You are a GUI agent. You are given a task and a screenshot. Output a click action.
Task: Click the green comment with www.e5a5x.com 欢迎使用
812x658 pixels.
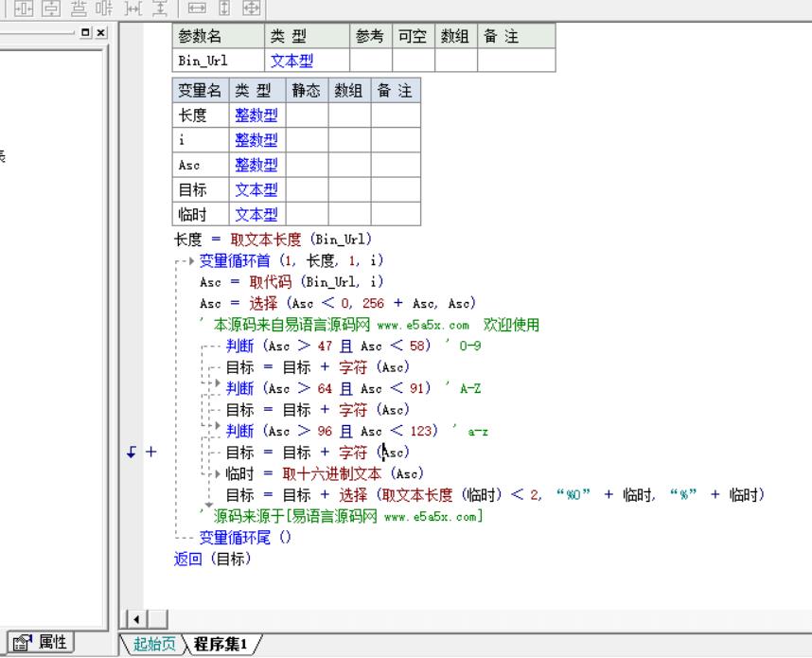point(370,325)
